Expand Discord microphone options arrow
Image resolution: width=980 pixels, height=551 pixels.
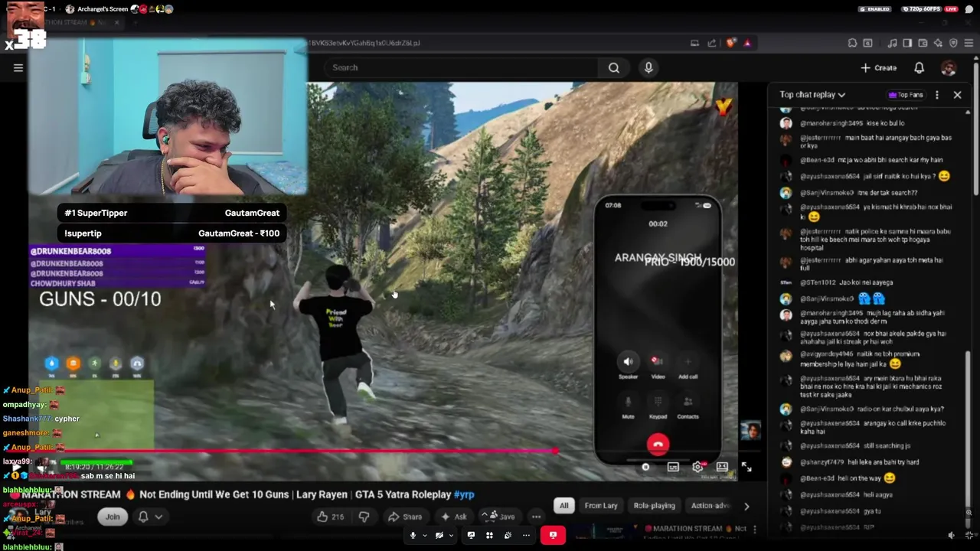point(425,535)
